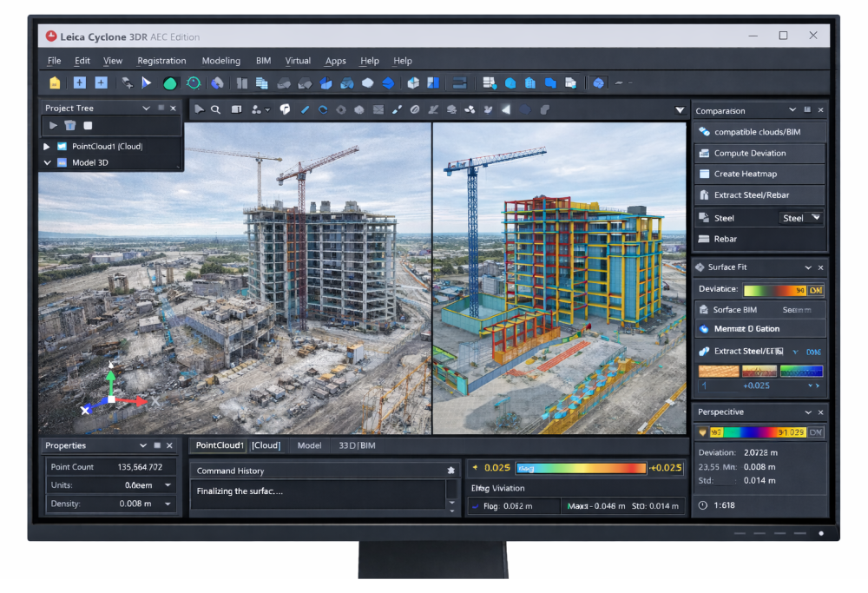This screenshot has height=593, width=868.
Task: Expand the PointCloud1 (Cloud) tree node
Action: 47,147
